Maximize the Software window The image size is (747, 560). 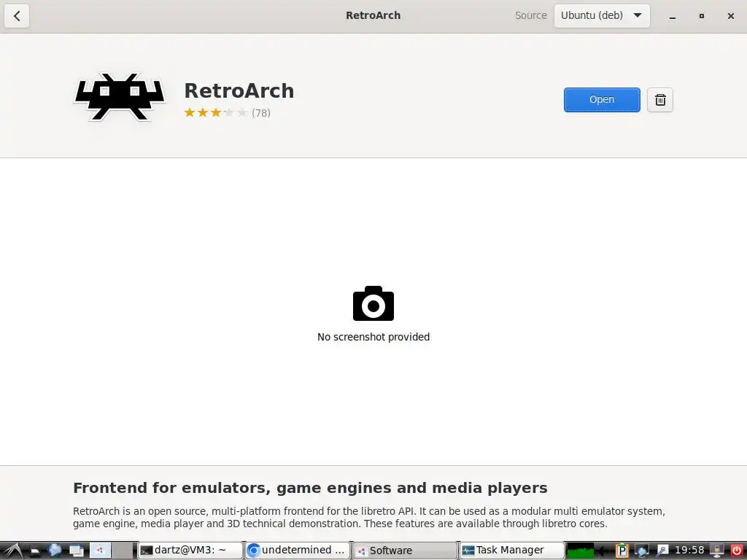click(701, 16)
